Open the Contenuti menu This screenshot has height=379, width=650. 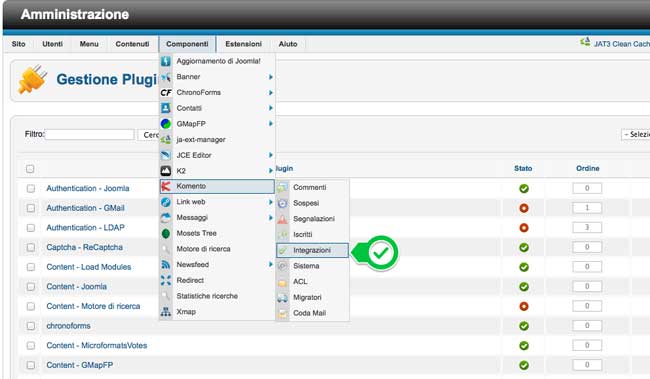click(132, 44)
